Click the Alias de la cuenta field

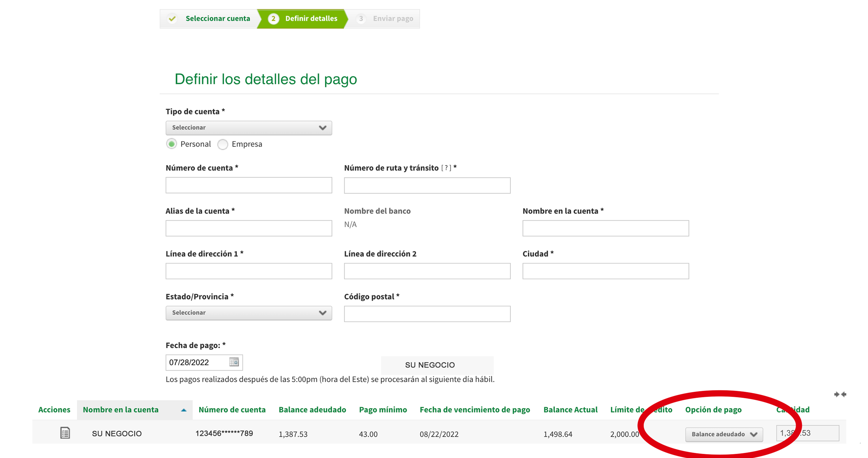coord(249,228)
